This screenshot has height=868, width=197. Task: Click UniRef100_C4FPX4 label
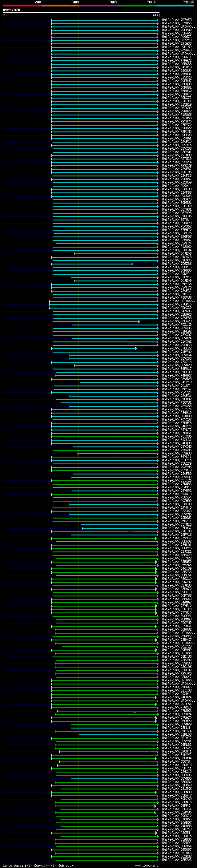point(177,805)
